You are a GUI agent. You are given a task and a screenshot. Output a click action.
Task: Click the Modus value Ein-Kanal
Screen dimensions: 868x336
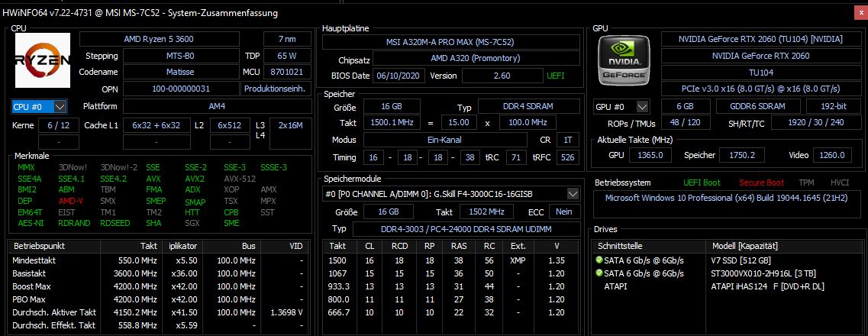(444, 140)
